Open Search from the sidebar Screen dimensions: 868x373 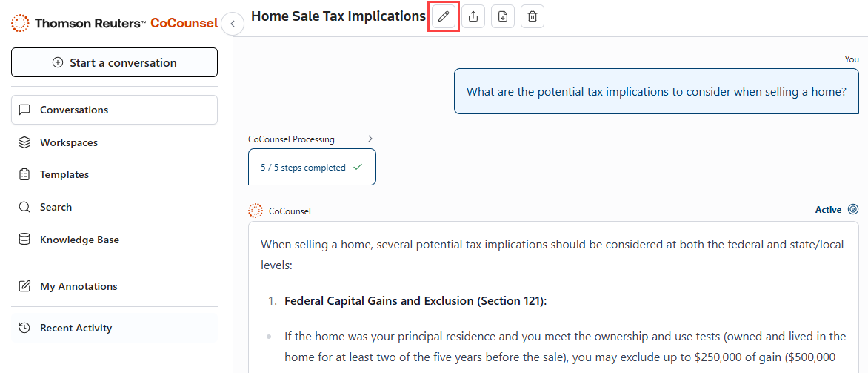[56, 207]
